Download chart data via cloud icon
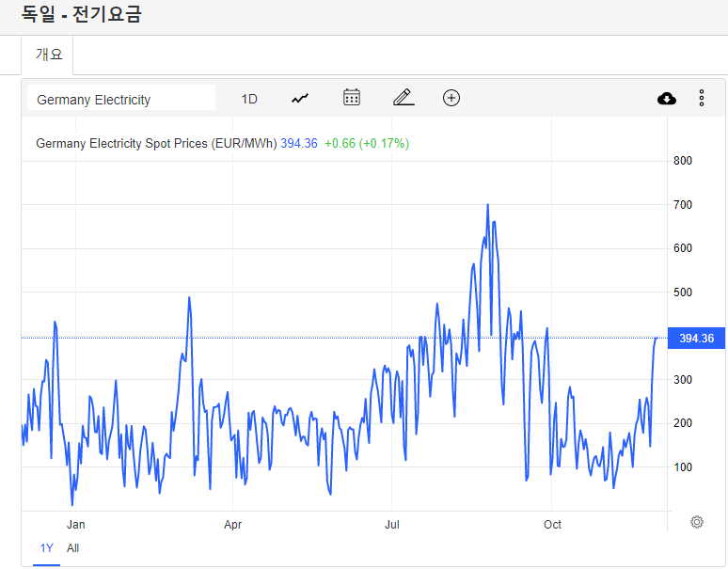The width and height of the screenshot is (728, 569). (x=667, y=99)
